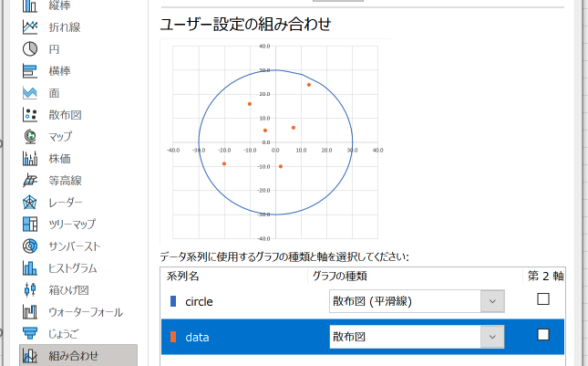
Task: Select the 散布図 scatter chart icon
Action: point(30,115)
